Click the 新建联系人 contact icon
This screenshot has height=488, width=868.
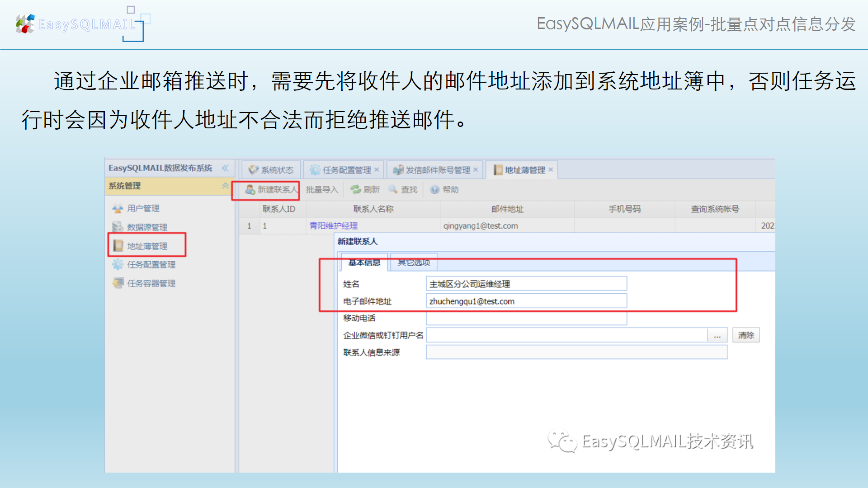250,190
